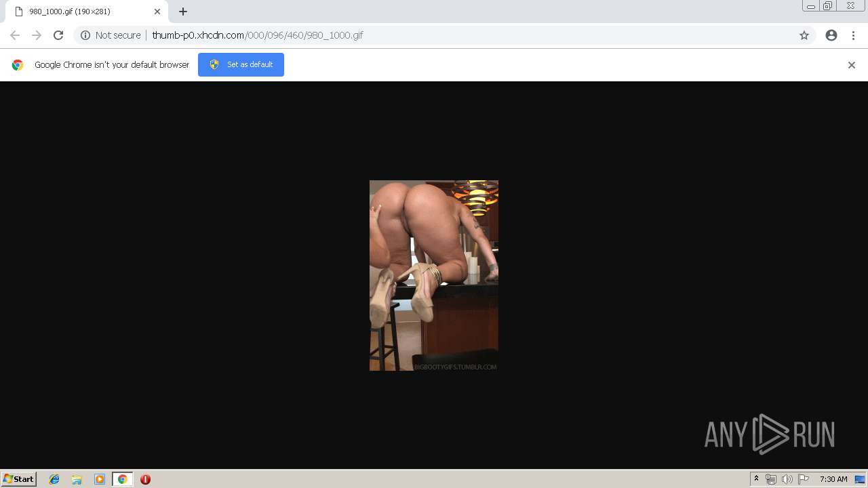Close the 980_1000.gif tab

157,12
